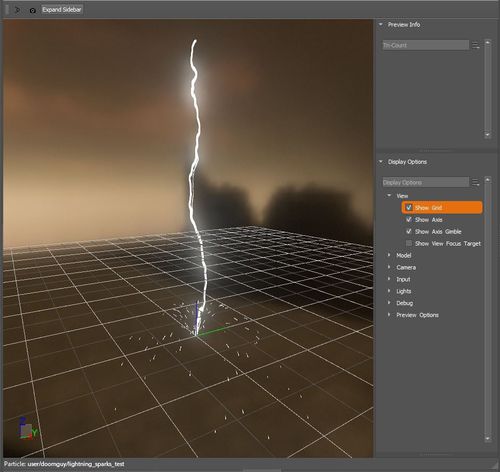Click Display Options scrollbar down arrow

point(488,439)
